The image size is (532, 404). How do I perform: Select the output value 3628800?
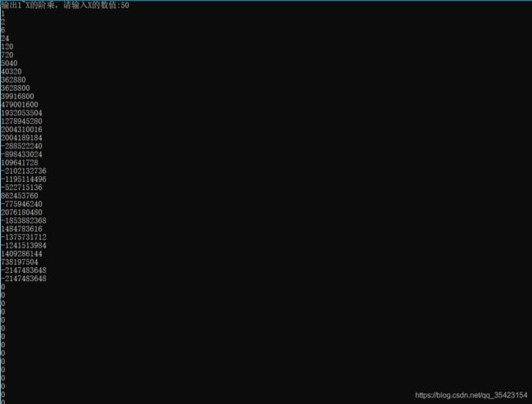(16, 88)
